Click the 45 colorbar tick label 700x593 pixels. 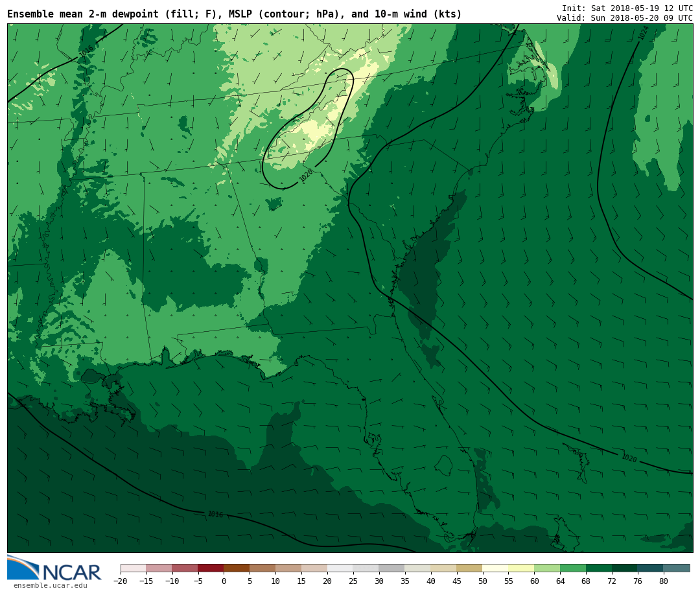pyautogui.click(x=457, y=581)
